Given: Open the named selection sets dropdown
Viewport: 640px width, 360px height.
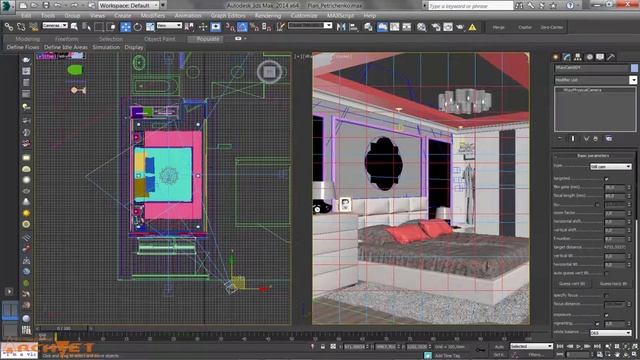Looking at the screenshot, I should coord(310,25).
